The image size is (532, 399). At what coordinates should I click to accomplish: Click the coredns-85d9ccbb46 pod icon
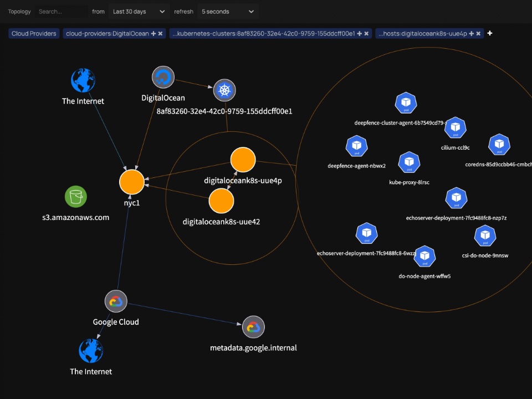(x=499, y=145)
